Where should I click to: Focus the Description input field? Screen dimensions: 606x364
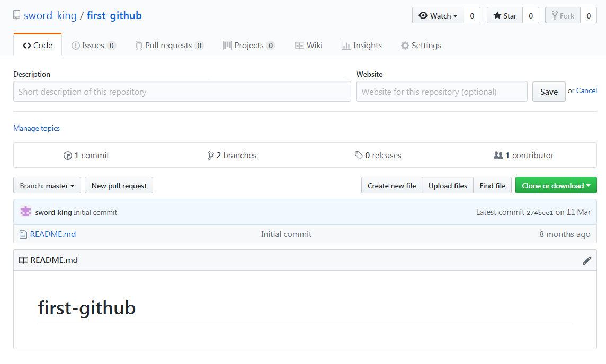(182, 92)
